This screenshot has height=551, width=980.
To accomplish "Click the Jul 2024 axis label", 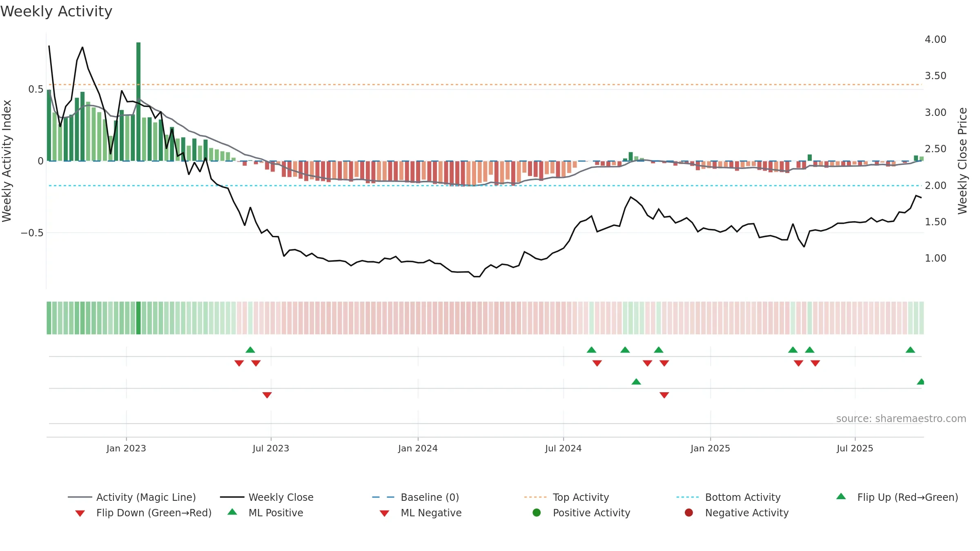I will (563, 448).
